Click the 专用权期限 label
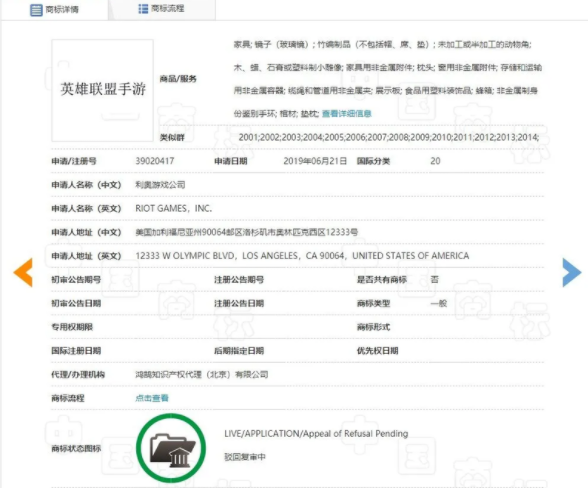Image resolution: width=588 pixels, height=488 pixels. pyautogui.click(x=72, y=327)
